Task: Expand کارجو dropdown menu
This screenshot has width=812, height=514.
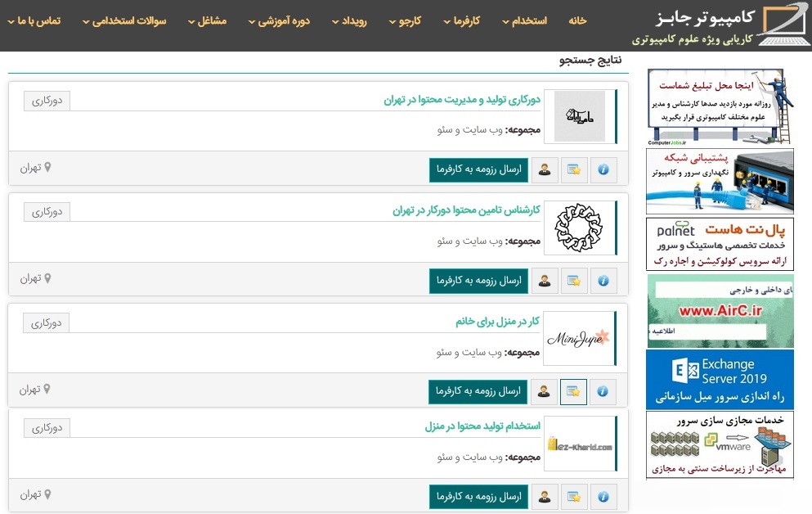Action: [405, 20]
